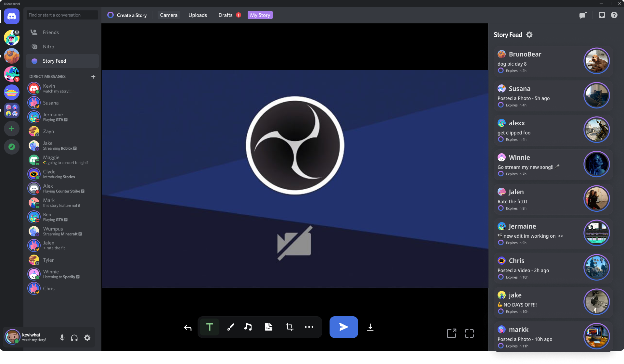Add music with the note icon
Image resolution: width=624 pixels, height=364 pixels.
pos(248,327)
